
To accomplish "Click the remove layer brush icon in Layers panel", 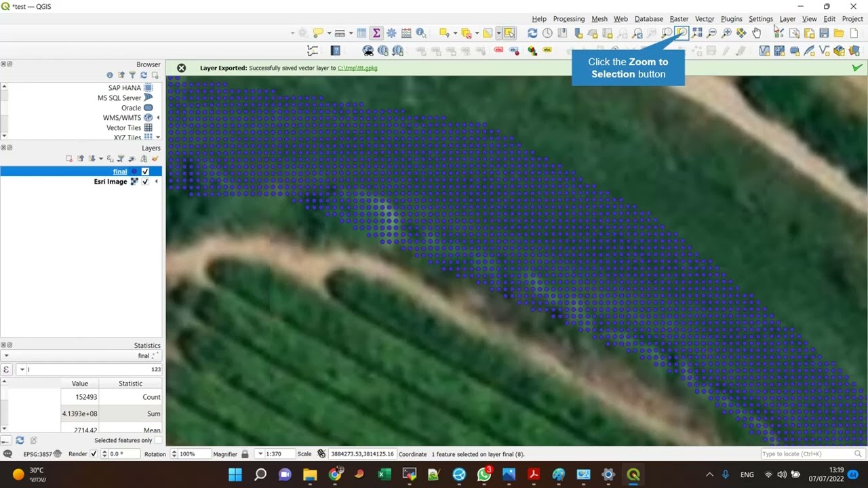I will click(155, 159).
